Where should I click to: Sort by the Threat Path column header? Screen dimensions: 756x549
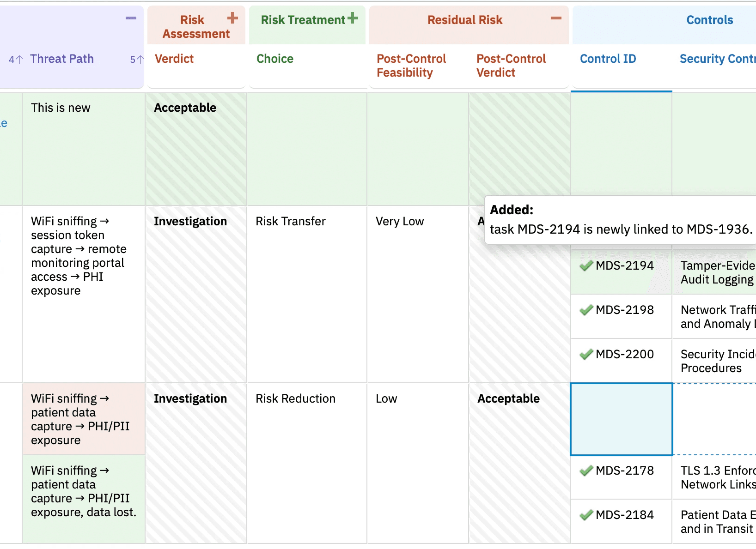[x=62, y=59]
